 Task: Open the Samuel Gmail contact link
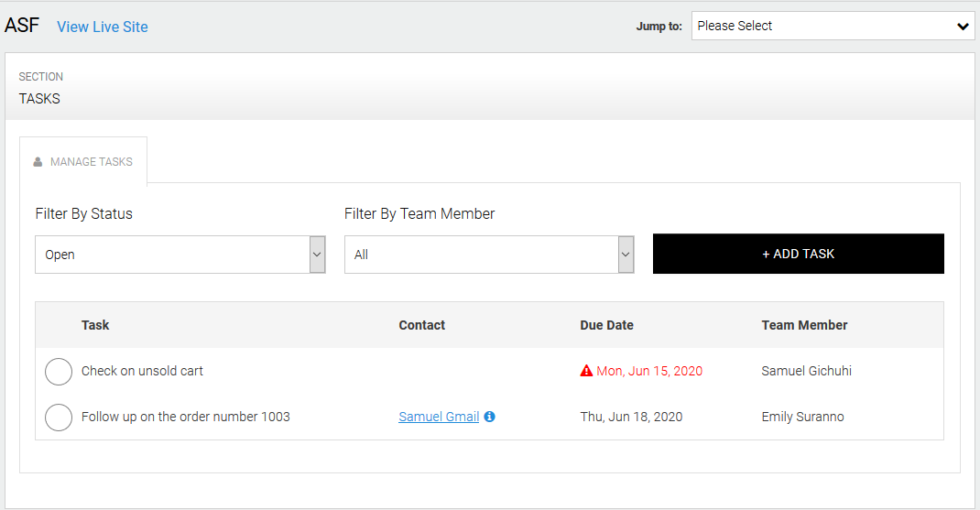(439, 417)
